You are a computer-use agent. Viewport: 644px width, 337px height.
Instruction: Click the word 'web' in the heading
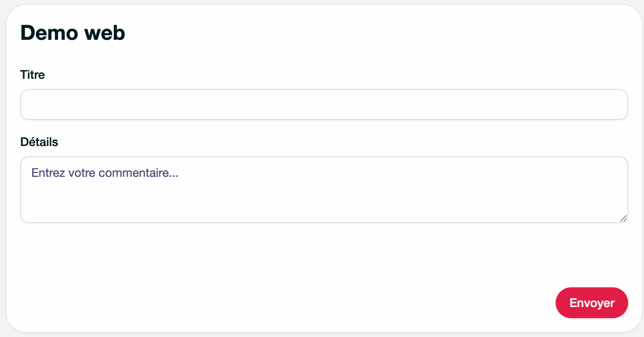coord(105,33)
